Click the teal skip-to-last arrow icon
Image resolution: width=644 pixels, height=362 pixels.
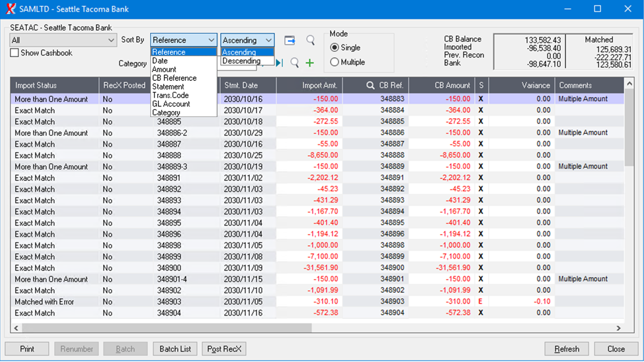click(279, 63)
